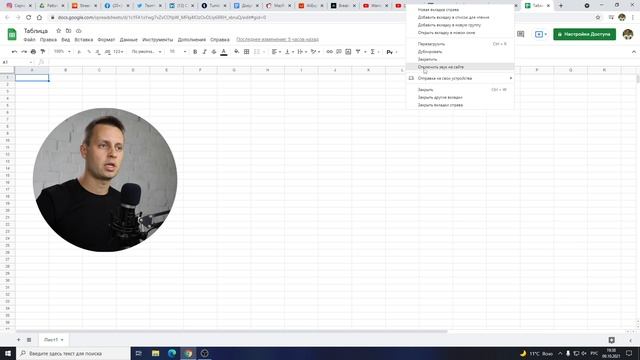Open the Файл menu
Image resolution: width=640 pixels, height=360 pixels.
(29, 40)
